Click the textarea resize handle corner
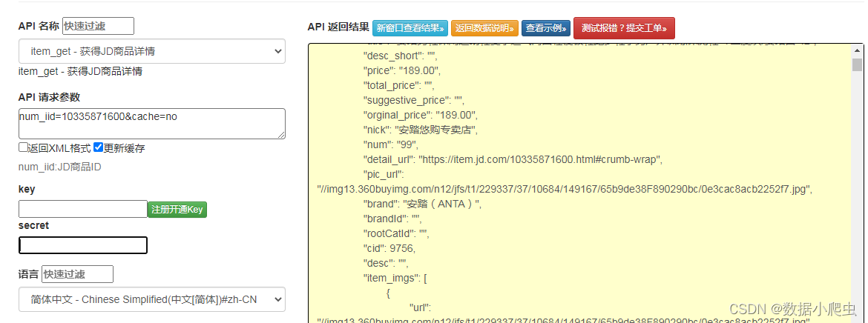 tap(282, 135)
